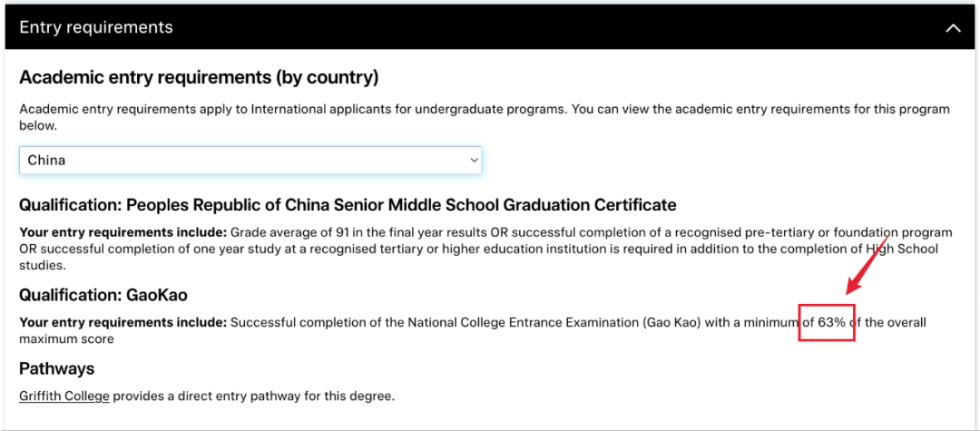Screen dimensions: 980x431
Task: Open the China country dropdown
Action: click(x=250, y=160)
